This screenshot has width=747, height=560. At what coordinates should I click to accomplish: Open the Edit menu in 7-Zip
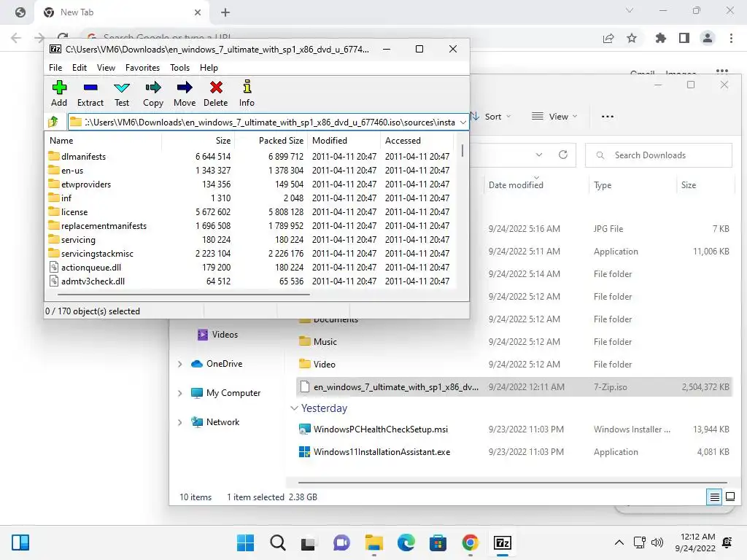pos(79,68)
